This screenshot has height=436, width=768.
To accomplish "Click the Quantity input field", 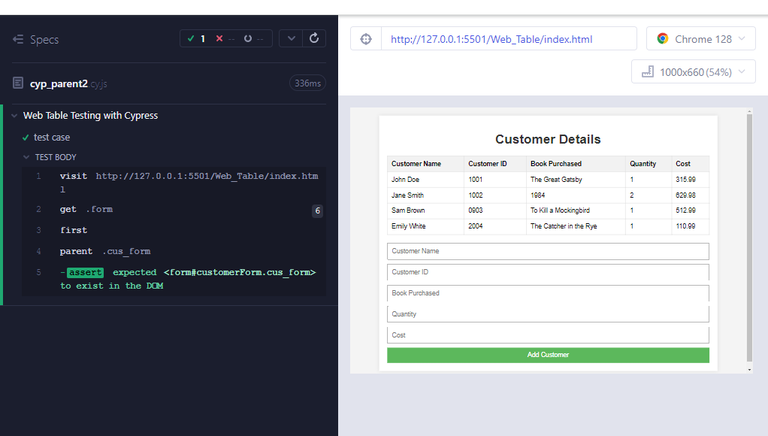I will pos(548,314).
